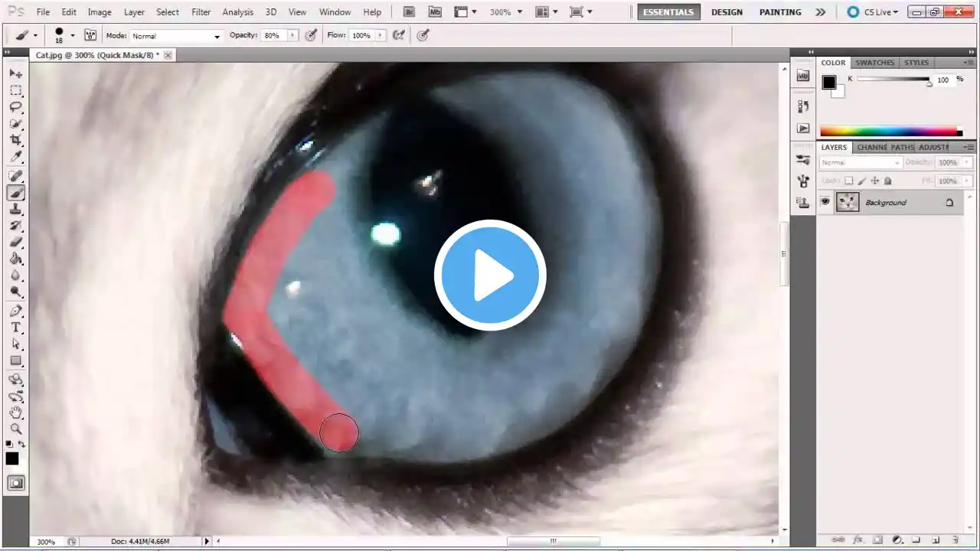Toggle airbrush mode next to Flow
This screenshot has width=980, height=551.
click(399, 35)
